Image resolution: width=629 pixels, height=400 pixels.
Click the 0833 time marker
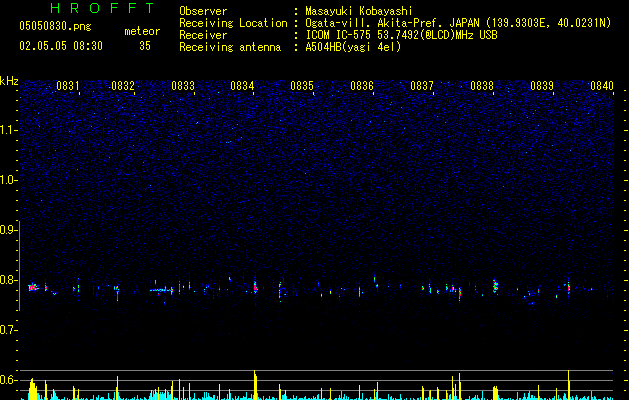(183, 86)
